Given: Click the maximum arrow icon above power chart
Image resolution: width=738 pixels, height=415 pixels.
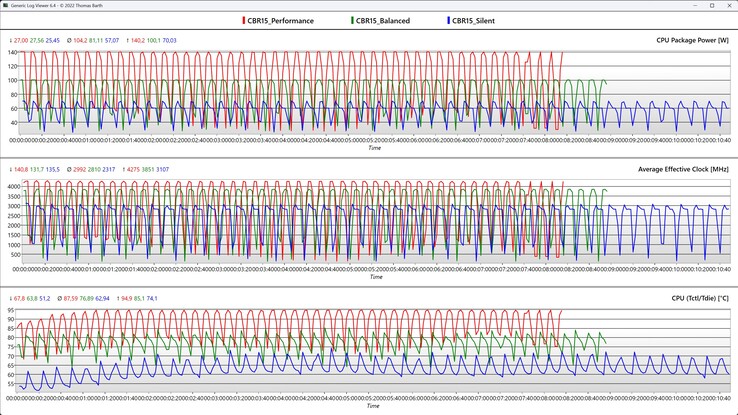Looking at the screenshot, I should pyautogui.click(x=126, y=40).
